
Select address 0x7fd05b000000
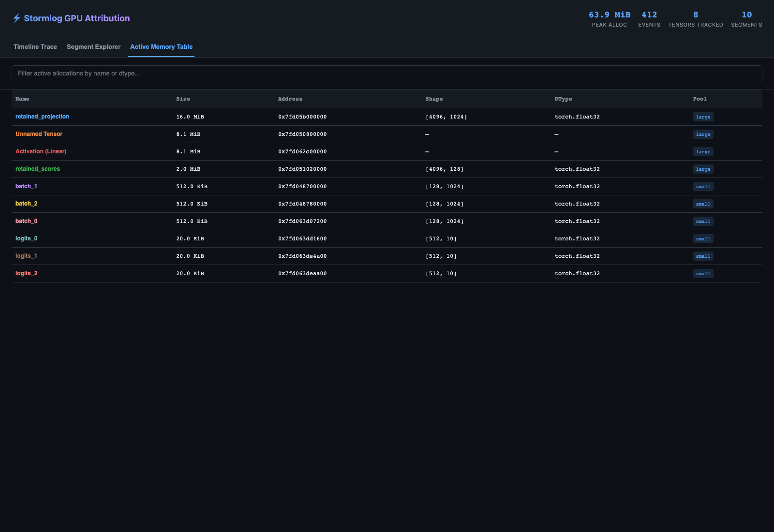click(302, 117)
